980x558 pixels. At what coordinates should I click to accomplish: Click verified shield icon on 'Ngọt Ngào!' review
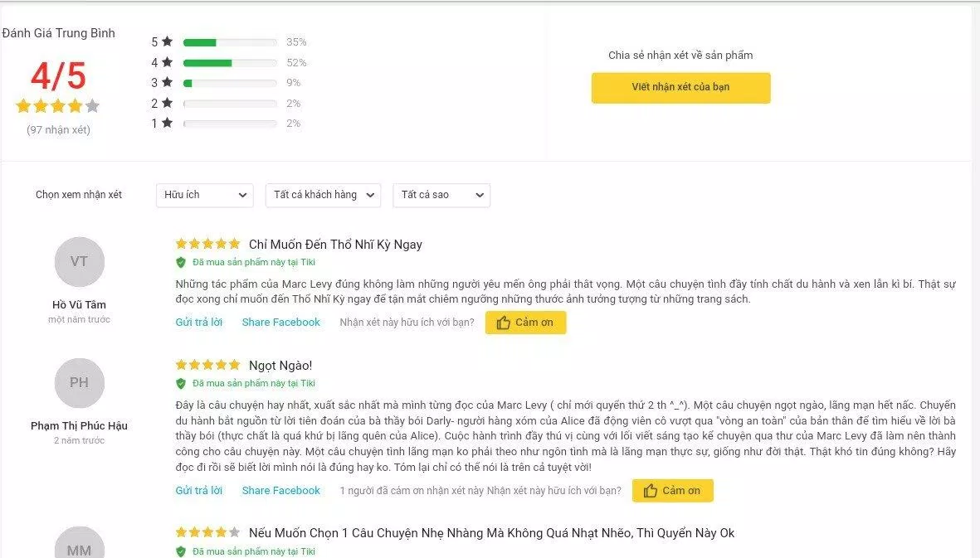pyautogui.click(x=181, y=384)
